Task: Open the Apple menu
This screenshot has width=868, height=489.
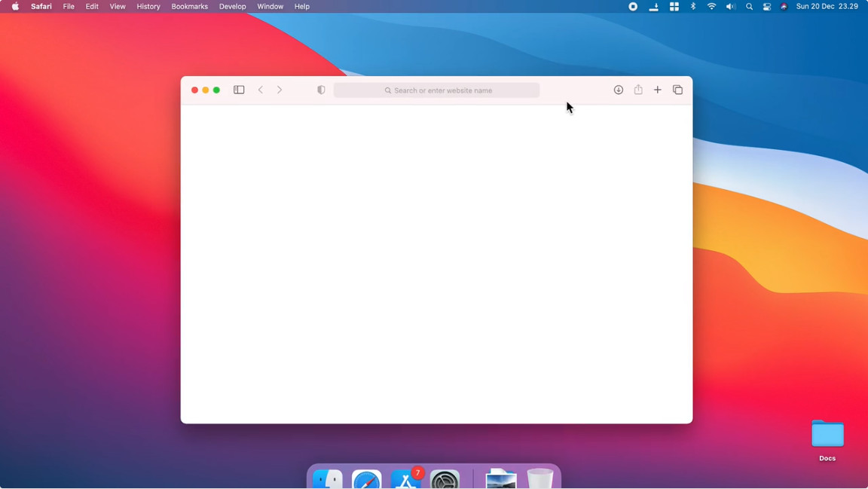Action: coord(16,7)
